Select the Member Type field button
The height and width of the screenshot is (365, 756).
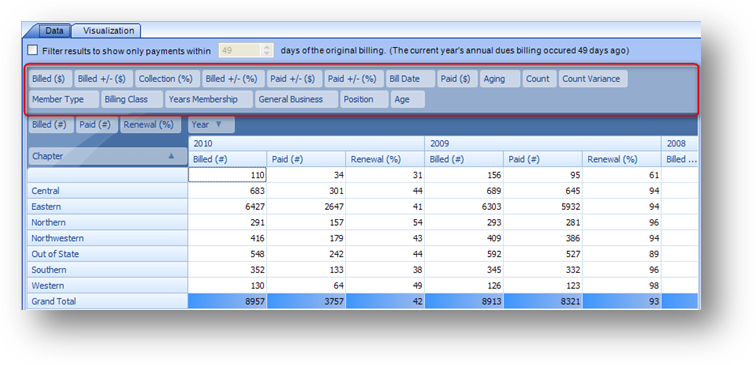(x=64, y=99)
